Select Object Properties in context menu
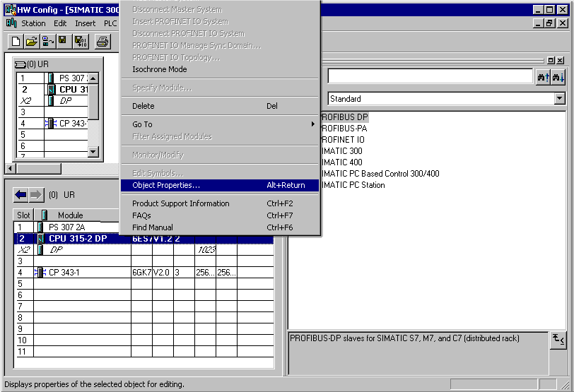This screenshot has width=574, height=392. click(219, 185)
